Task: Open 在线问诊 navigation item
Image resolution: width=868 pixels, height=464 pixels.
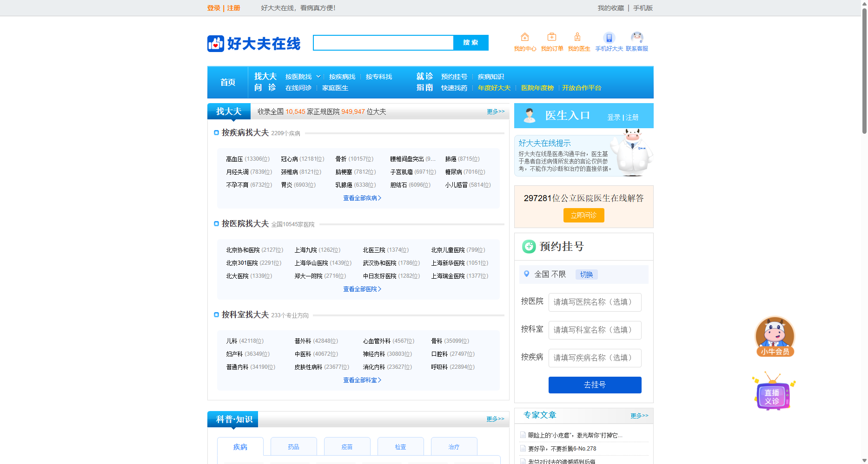Action: point(298,88)
